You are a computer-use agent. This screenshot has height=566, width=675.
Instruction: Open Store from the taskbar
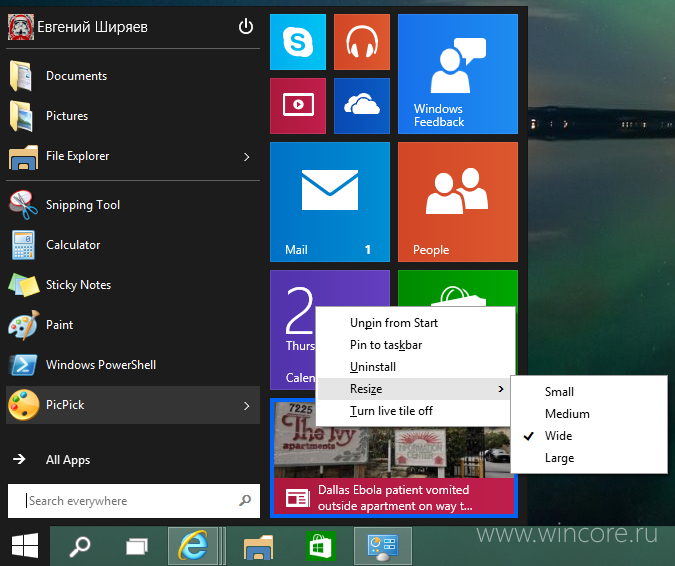click(x=321, y=547)
